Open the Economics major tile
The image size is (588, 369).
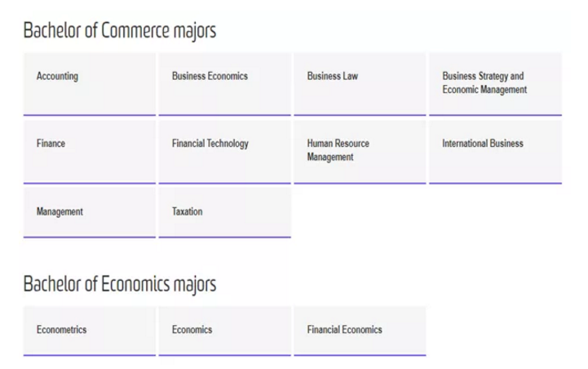coord(224,330)
